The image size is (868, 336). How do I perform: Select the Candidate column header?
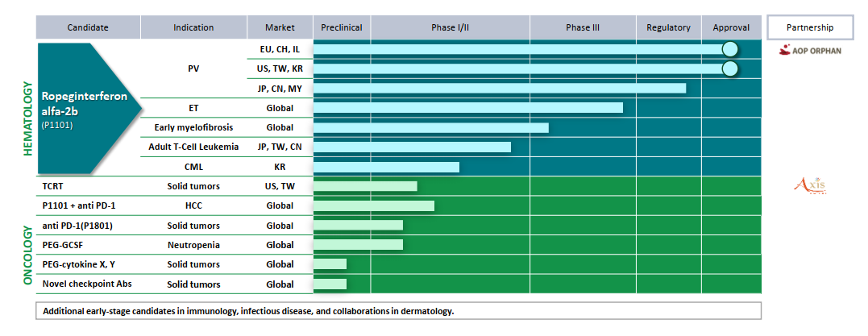(88, 27)
